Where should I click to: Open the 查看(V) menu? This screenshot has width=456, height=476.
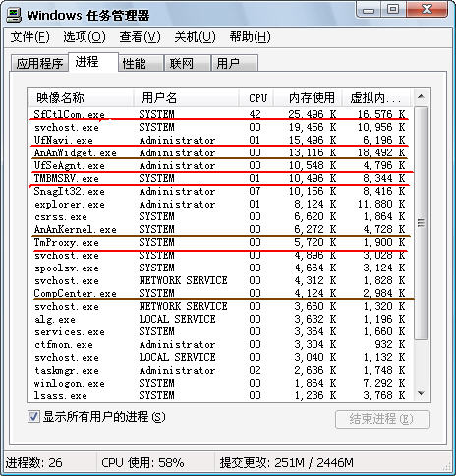pos(140,37)
